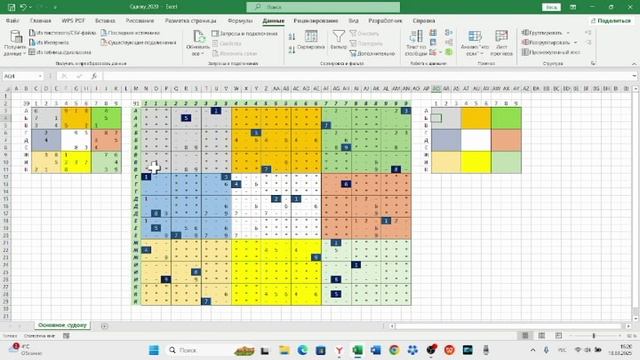Open the File (Файл) tab
This screenshot has height=360, width=640.
pos(12,20)
